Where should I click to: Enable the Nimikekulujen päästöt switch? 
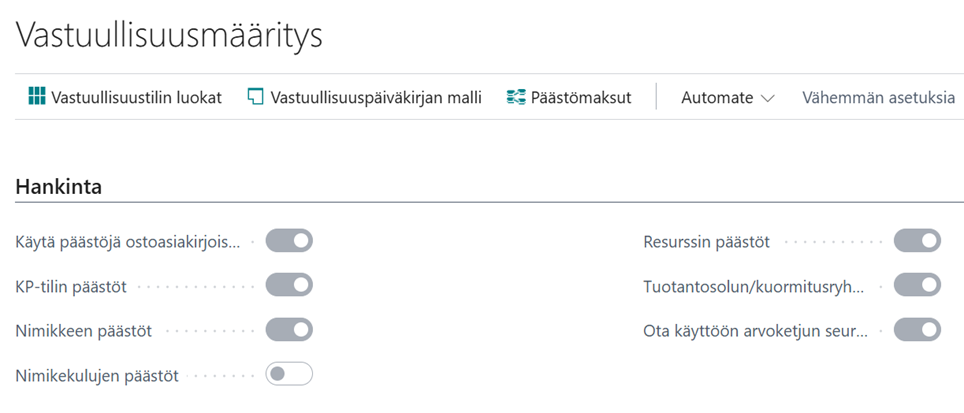[x=289, y=374]
